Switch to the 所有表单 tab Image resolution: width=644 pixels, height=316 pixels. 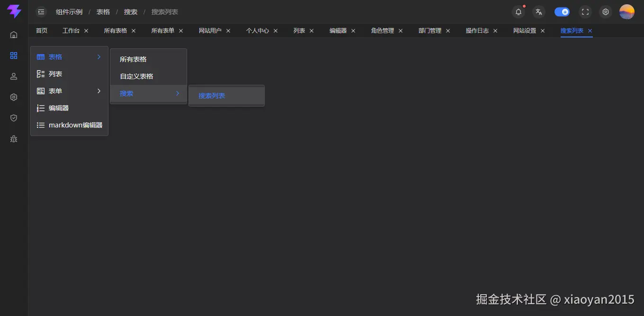click(x=163, y=31)
